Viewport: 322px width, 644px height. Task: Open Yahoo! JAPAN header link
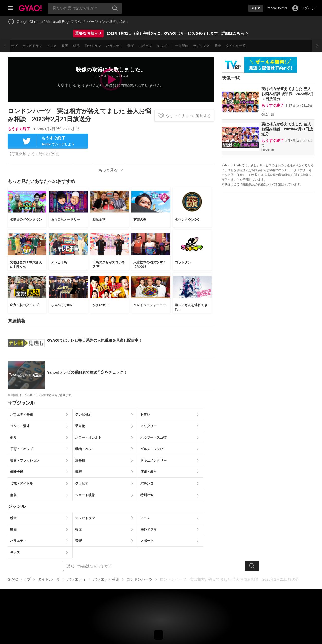(x=277, y=8)
